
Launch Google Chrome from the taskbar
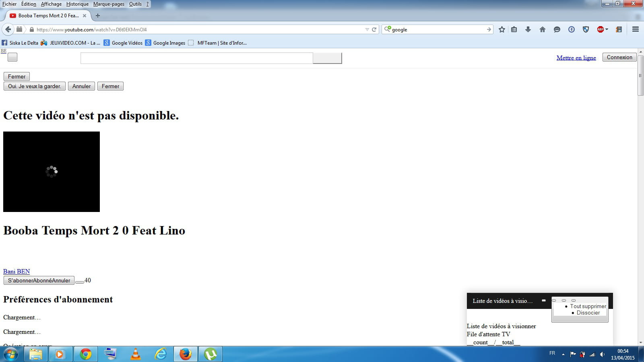(85, 354)
